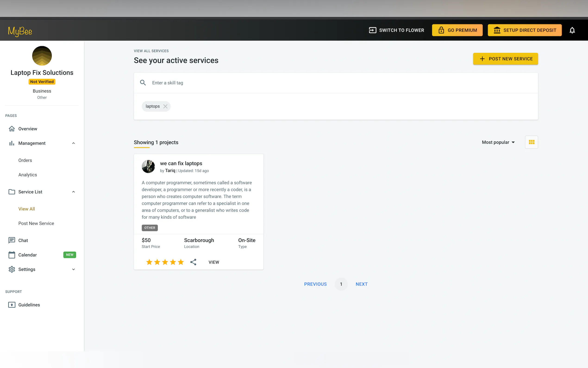Type in the skill tag search field
Image resolution: width=588 pixels, height=368 pixels.
340,83
